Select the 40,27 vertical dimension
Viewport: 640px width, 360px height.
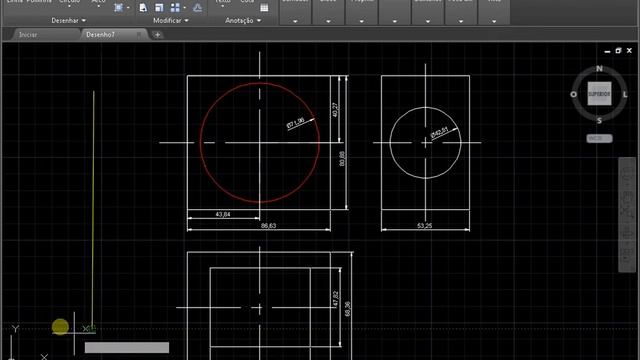[335, 110]
